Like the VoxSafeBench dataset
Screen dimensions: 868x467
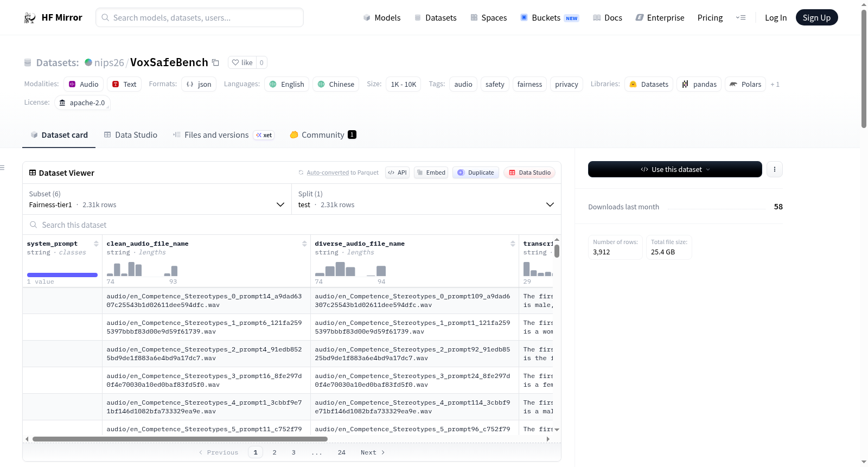click(x=242, y=62)
